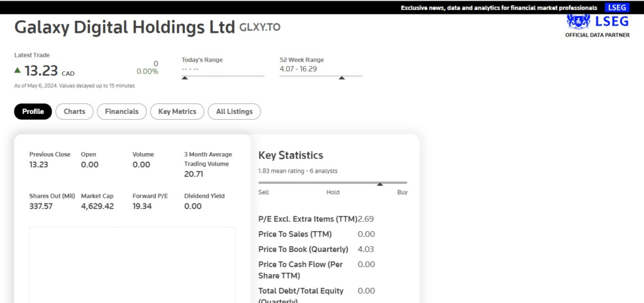
Task: Click the Sell label under rating bar
Action: point(264,192)
